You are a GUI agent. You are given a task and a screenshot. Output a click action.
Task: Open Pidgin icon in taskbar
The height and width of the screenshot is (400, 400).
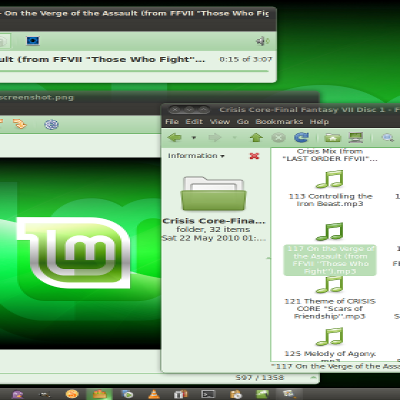(17, 394)
